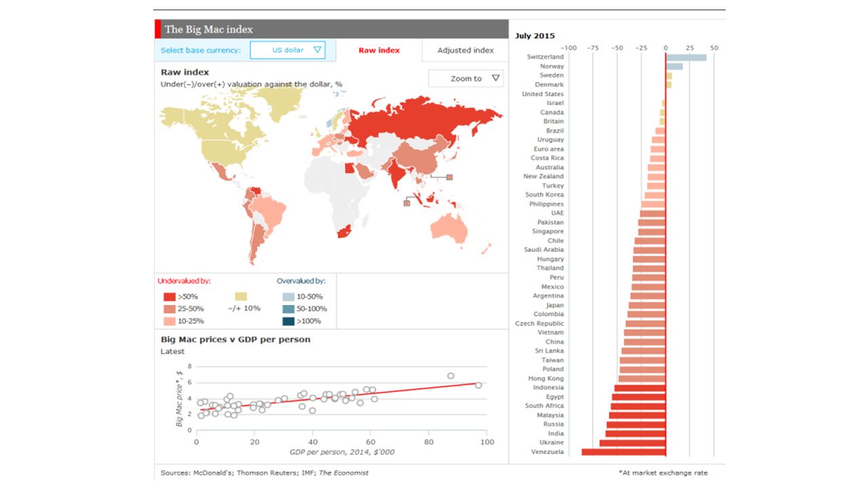Click 'Denmark' country label

tap(549, 85)
